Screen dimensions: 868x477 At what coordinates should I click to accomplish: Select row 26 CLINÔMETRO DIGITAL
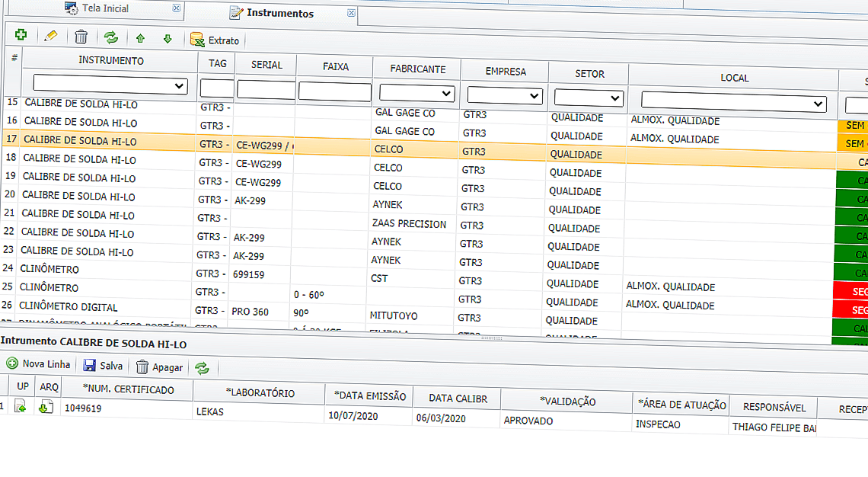point(69,307)
